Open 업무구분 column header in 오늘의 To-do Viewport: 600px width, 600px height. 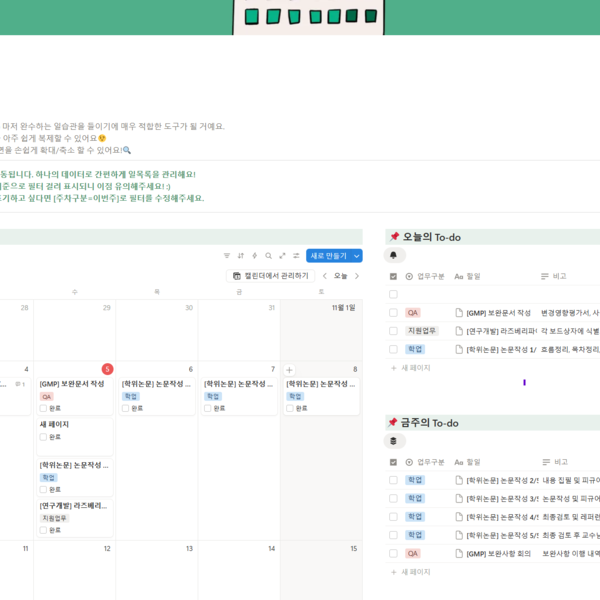tap(425, 276)
